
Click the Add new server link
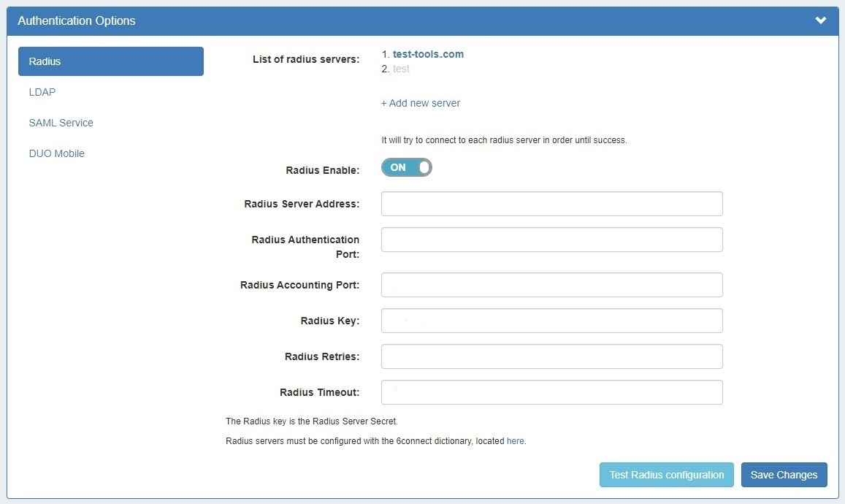pos(421,103)
